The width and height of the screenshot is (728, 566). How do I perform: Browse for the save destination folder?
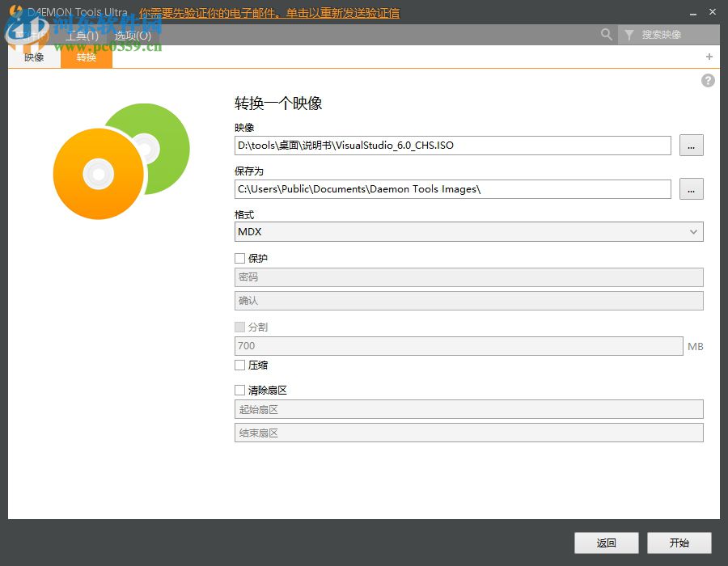click(691, 189)
